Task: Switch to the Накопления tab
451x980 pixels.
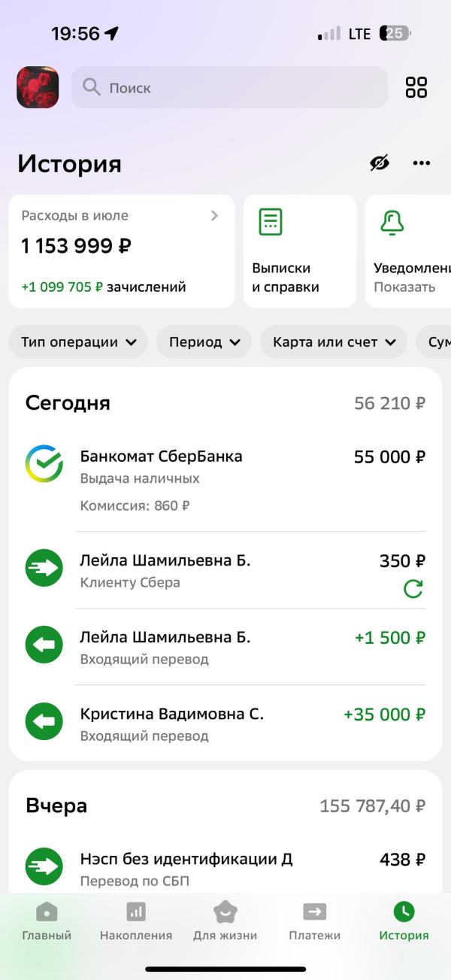Action: tap(136, 922)
